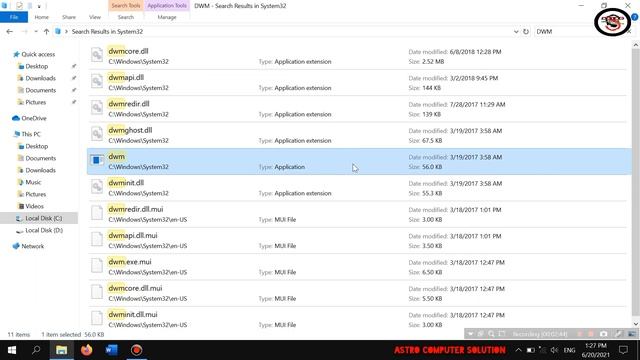Go back with the Back arrow

10,31
